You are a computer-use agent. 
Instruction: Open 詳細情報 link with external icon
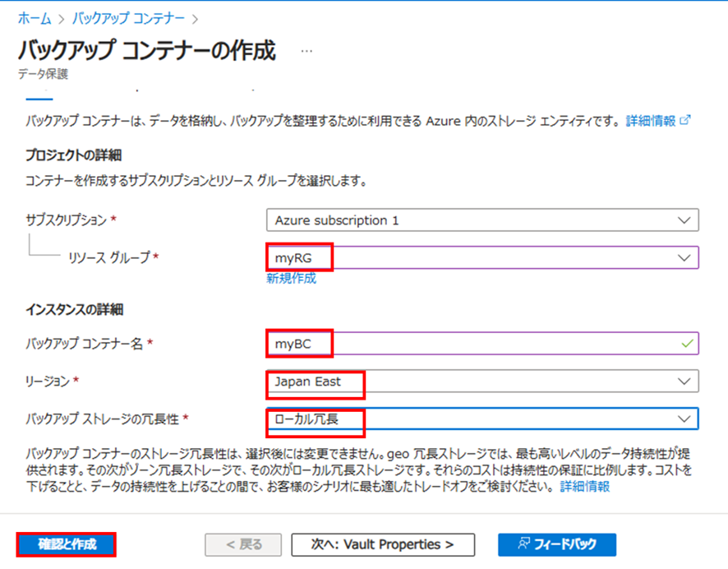(651, 121)
